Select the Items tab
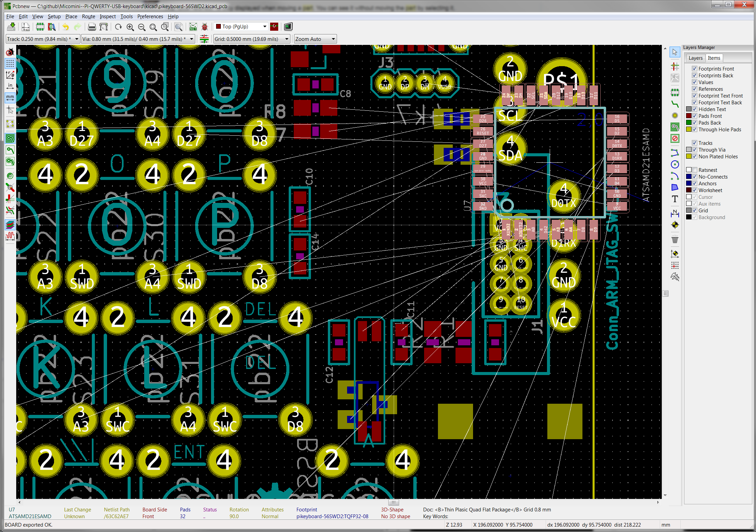Viewport: 756px width, 532px height. pyautogui.click(x=714, y=58)
